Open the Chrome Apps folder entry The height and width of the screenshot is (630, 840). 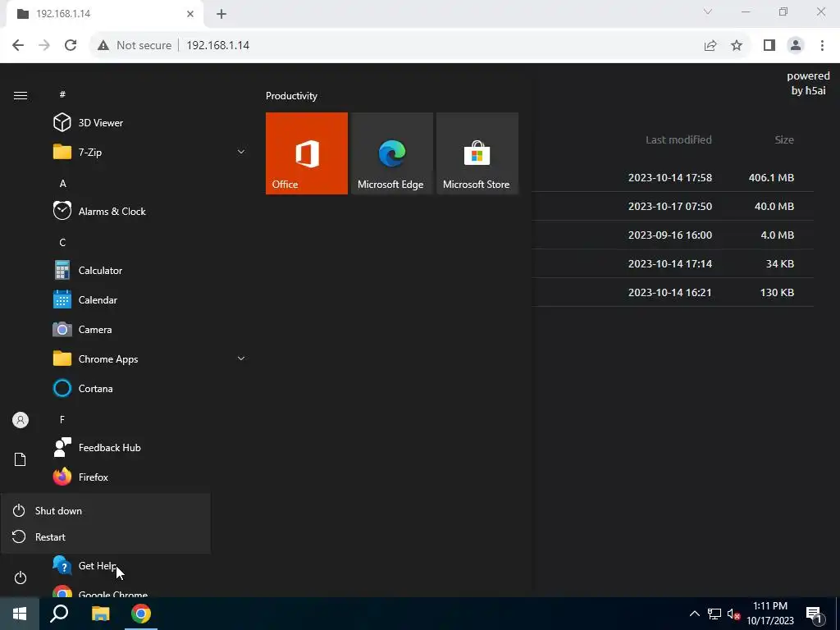149,358
